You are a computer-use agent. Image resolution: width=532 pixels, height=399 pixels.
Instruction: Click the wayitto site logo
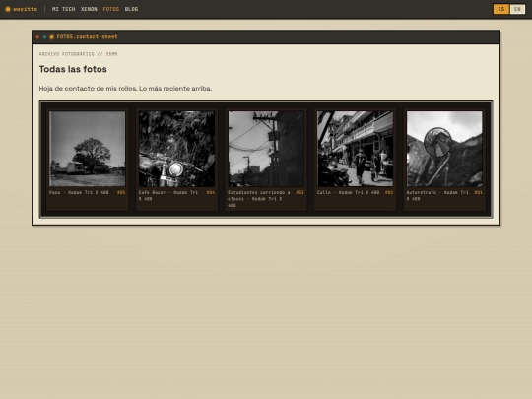22,9
